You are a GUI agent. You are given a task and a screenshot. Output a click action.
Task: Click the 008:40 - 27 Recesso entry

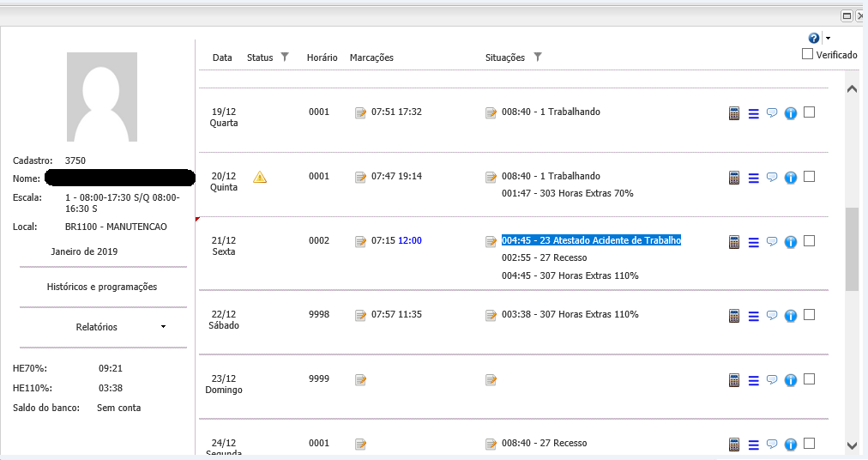(544, 444)
